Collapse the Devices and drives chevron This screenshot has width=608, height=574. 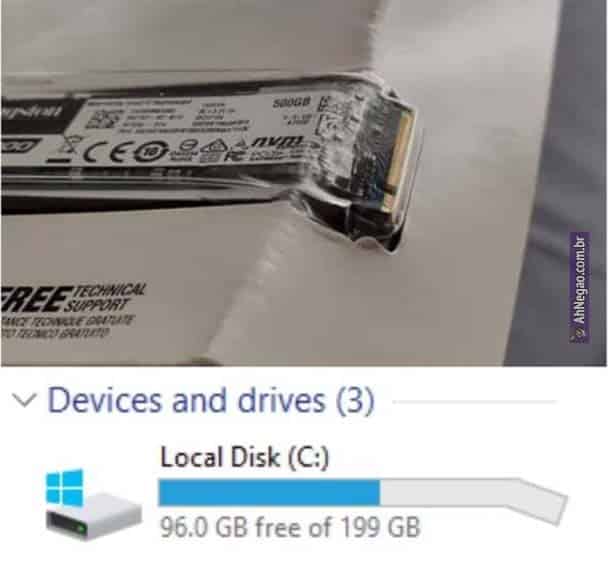pyautogui.click(x=24, y=400)
